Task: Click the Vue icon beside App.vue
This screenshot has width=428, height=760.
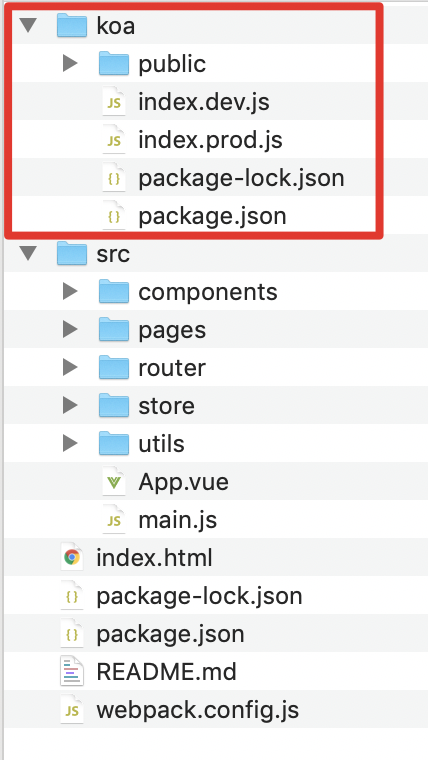Action: (114, 482)
